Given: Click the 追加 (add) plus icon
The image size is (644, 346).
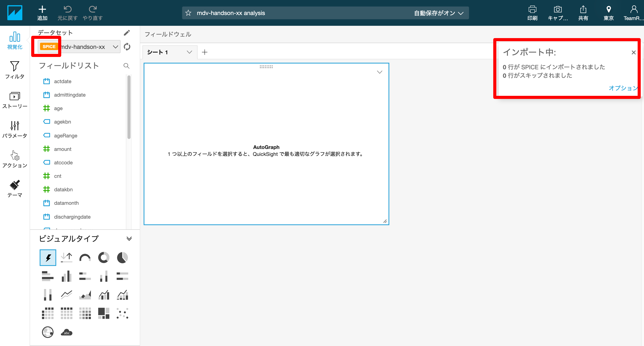Looking at the screenshot, I should click(42, 9).
